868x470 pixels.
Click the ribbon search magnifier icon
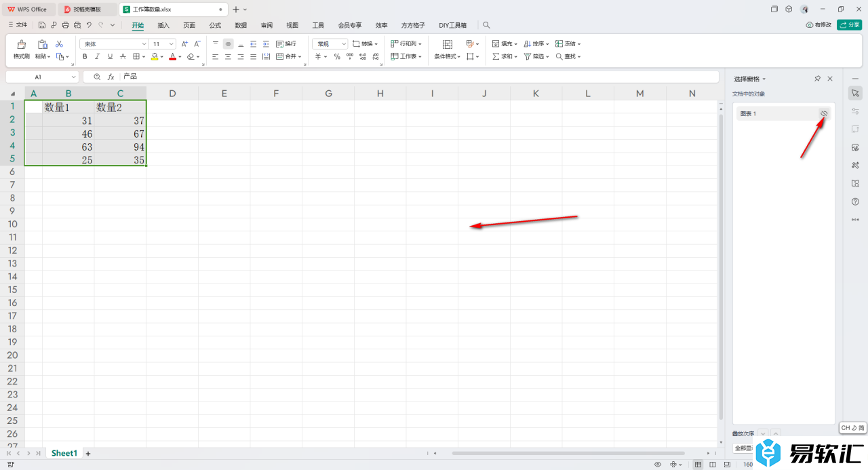coord(486,25)
